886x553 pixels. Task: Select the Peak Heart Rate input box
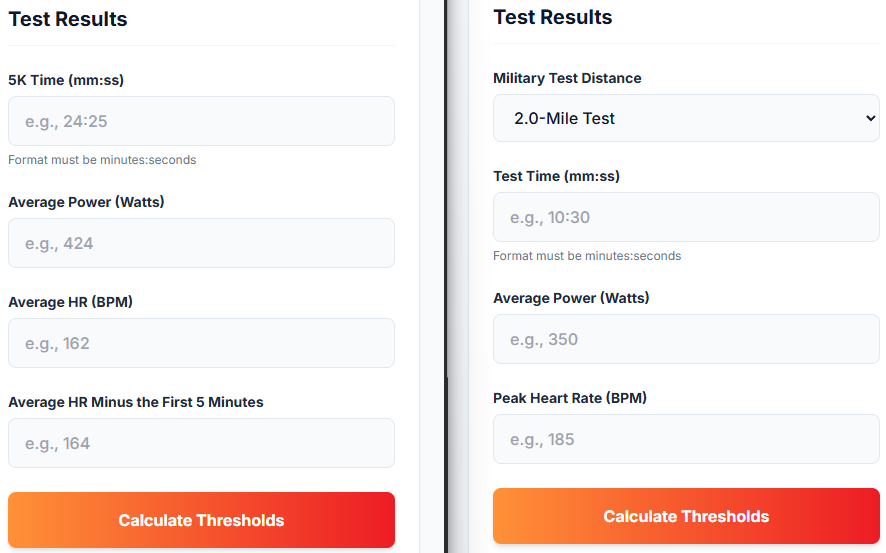(686, 439)
